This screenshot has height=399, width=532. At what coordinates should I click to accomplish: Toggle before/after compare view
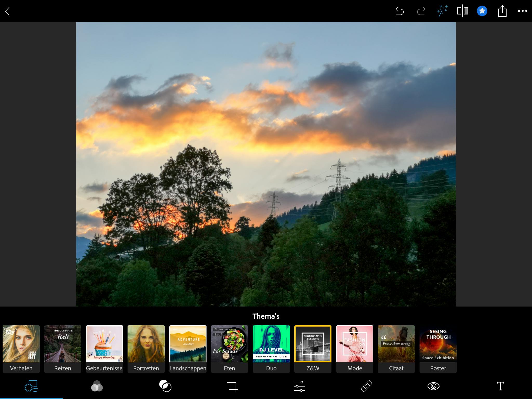pos(462,11)
